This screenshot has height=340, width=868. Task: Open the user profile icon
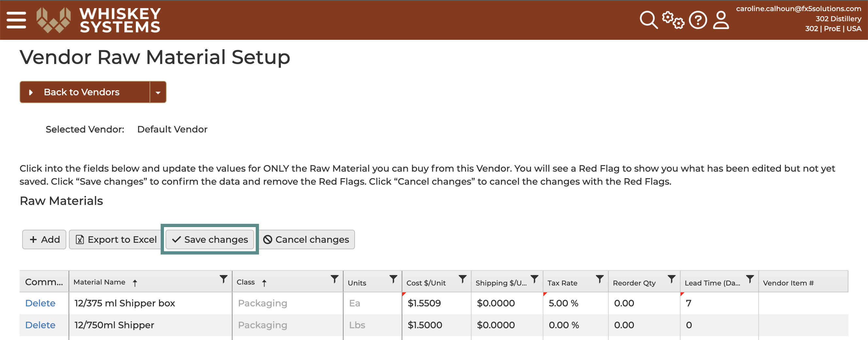(x=721, y=20)
